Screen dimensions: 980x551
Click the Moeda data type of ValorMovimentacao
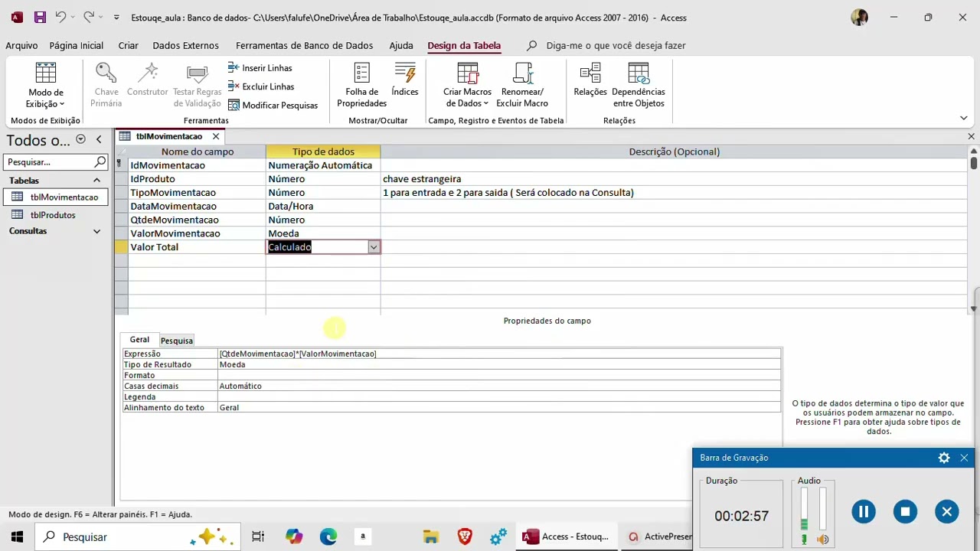click(x=323, y=233)
